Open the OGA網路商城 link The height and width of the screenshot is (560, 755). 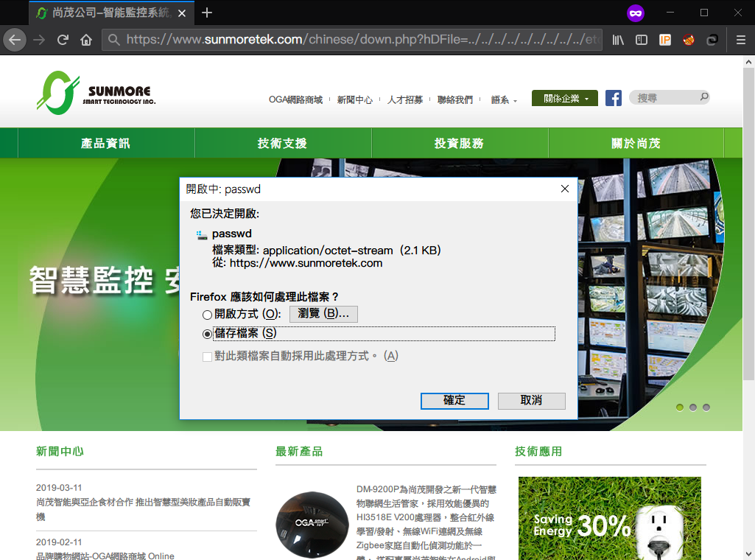[295, 99]
